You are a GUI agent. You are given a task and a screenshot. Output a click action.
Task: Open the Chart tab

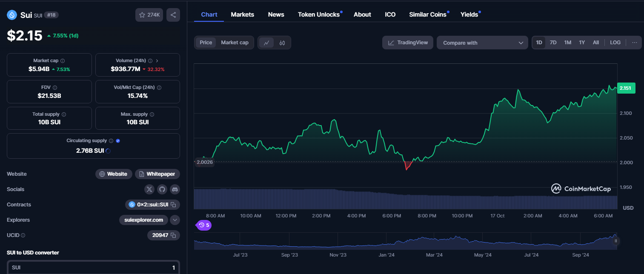(209, 14)
